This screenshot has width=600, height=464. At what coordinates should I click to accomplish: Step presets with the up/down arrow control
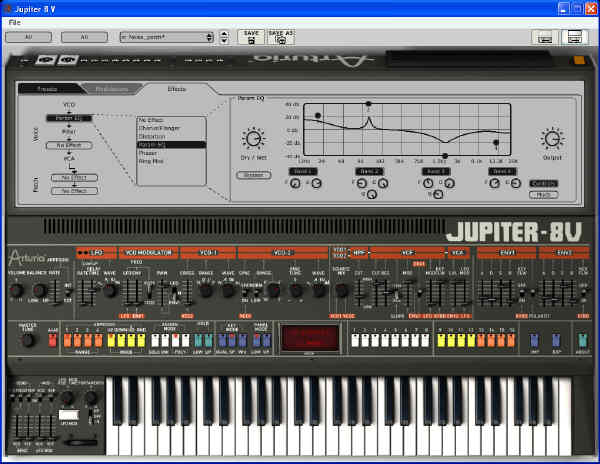click(x=224, y=37)
